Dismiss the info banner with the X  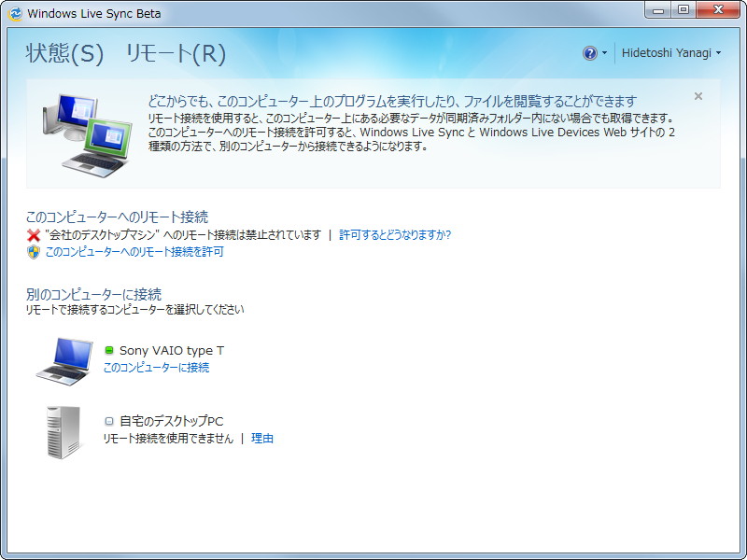(x=698, y=96)
